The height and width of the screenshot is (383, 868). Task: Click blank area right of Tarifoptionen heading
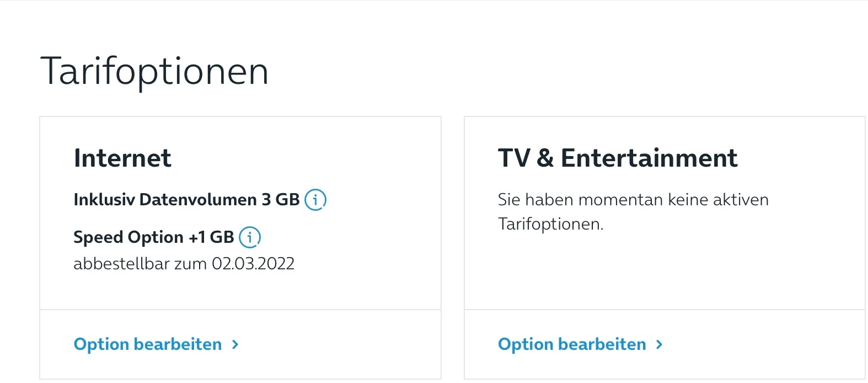coord(551,71)
